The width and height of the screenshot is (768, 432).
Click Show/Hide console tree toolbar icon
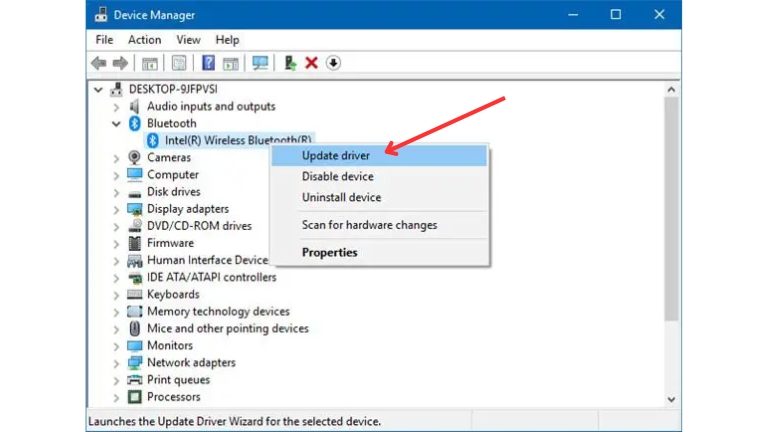(150, 63)
